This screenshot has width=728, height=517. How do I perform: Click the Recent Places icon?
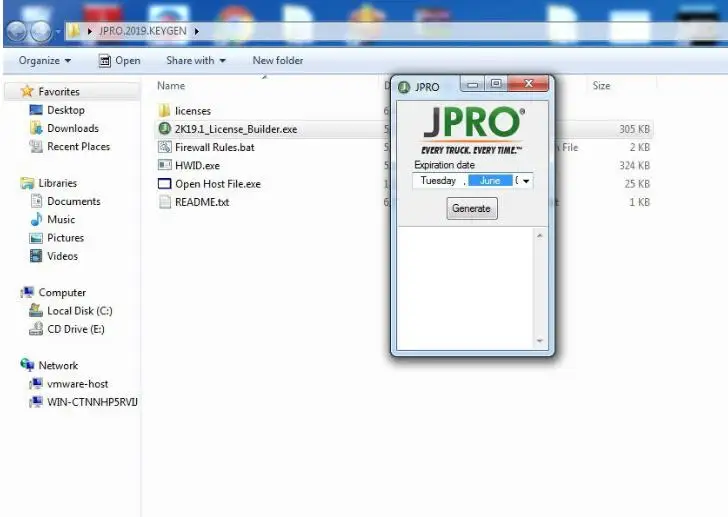tap(36, 146)
